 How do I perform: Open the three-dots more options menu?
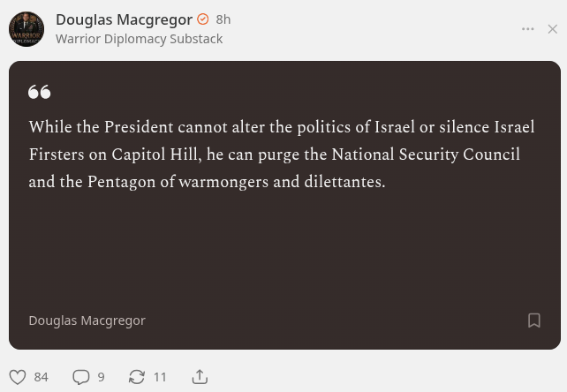(527, 29)
